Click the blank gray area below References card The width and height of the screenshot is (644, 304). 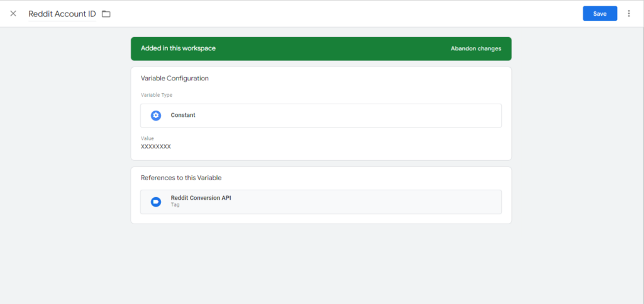(x=321, y=264)
